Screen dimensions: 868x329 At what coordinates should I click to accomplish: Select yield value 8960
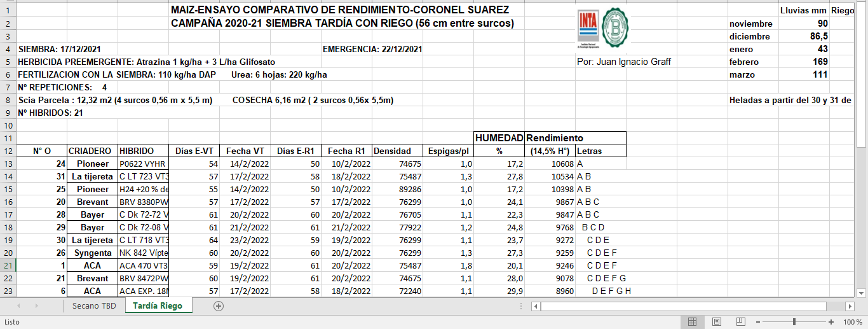coord(550,291)
